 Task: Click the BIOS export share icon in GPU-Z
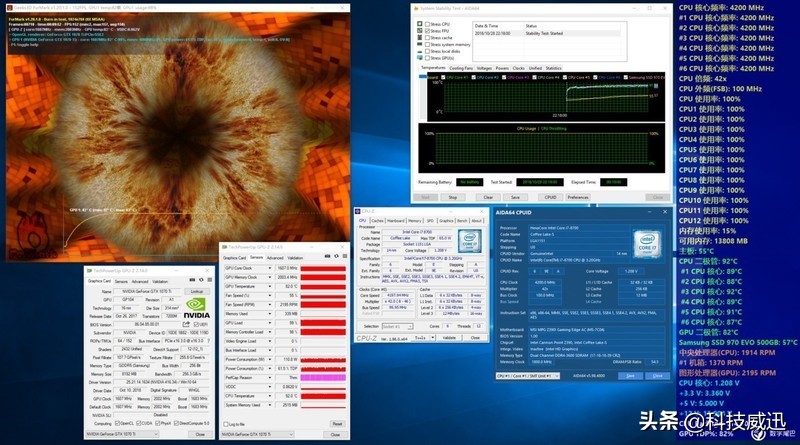(x=186, y=324)
